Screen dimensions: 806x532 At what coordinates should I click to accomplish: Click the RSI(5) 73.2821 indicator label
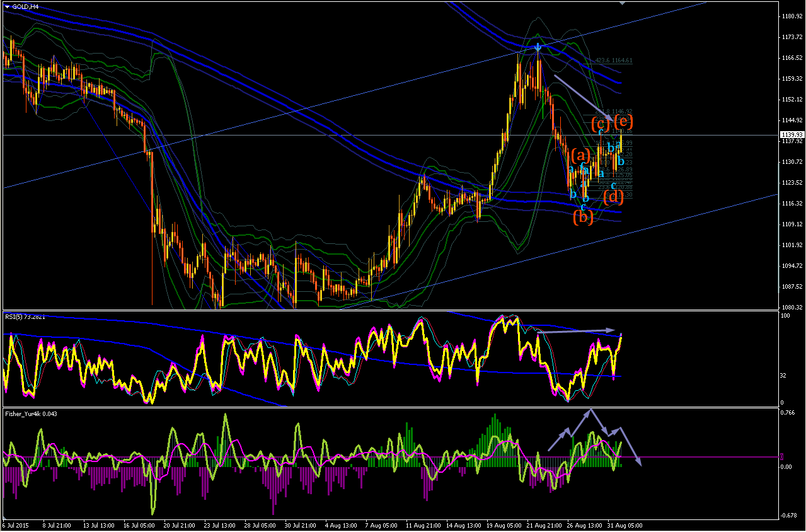click(x=25, y=316)
